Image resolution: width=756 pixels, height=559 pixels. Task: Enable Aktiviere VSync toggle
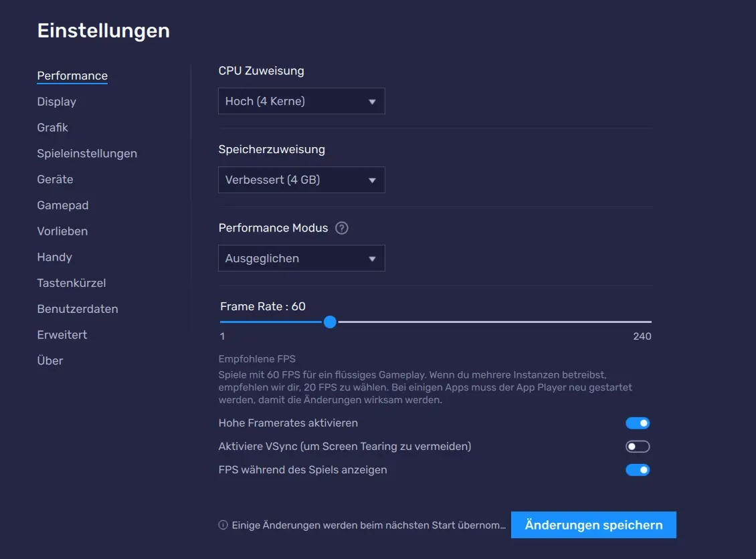tap(638, 446)
